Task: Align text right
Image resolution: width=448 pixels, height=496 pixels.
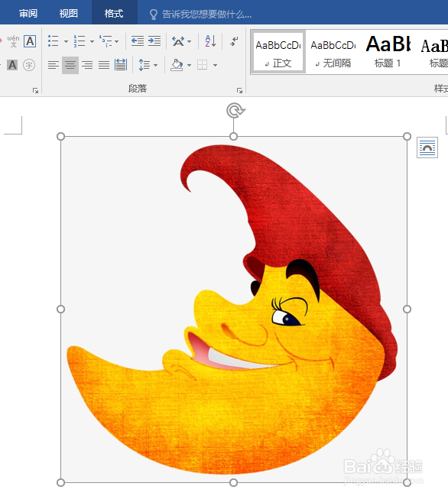Action: coord(87,65)
